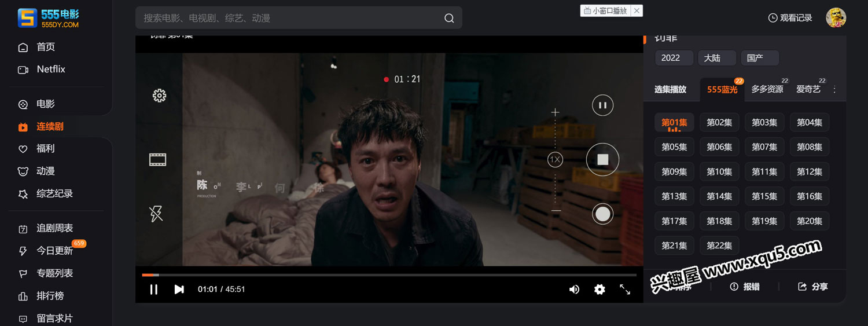Image resolution: width=868 pixels, height=326 pixels.
Task: Switch to 555蓝光 source tab
Action: point(722,89)
